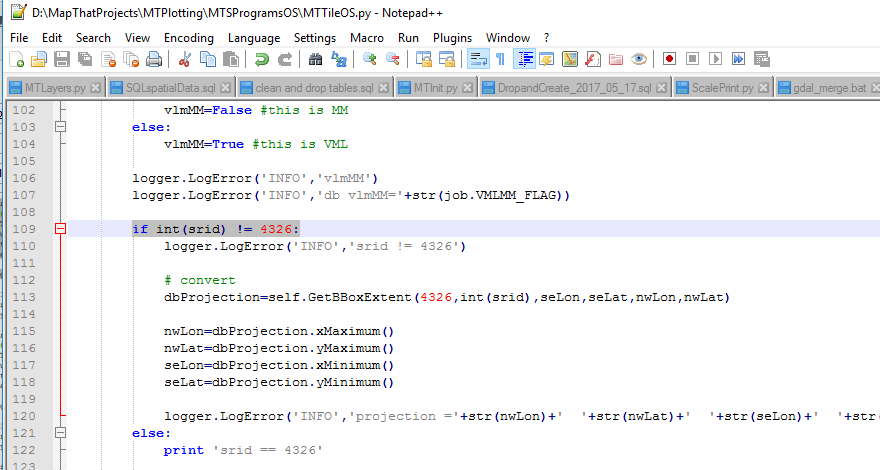
Task: Close the SQLspatialData.sql tab
Action: point(225,88)
